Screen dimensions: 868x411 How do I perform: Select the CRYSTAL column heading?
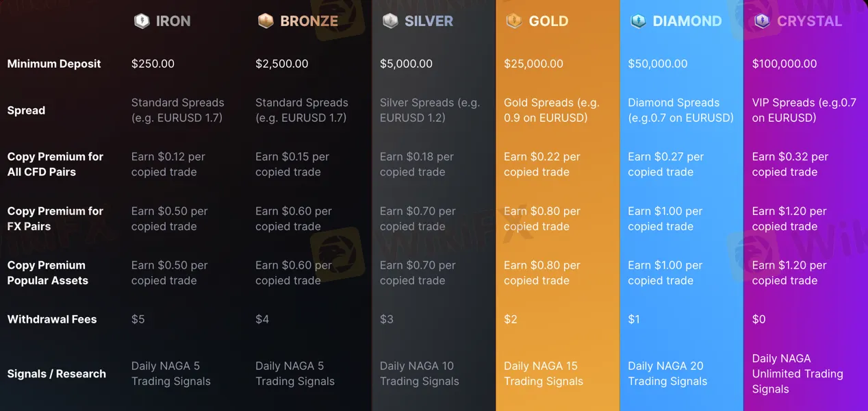coord(809,21)
